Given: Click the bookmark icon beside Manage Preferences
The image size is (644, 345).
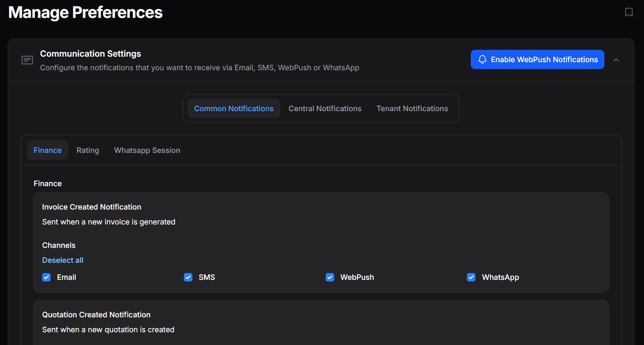Looking at the screenshot, I should (x=629, y=12).
